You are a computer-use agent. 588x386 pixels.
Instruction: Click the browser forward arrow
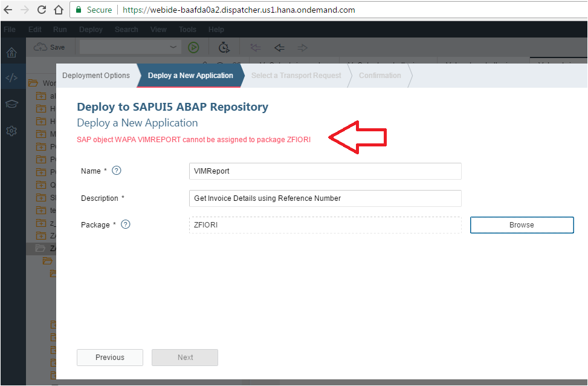25,10
